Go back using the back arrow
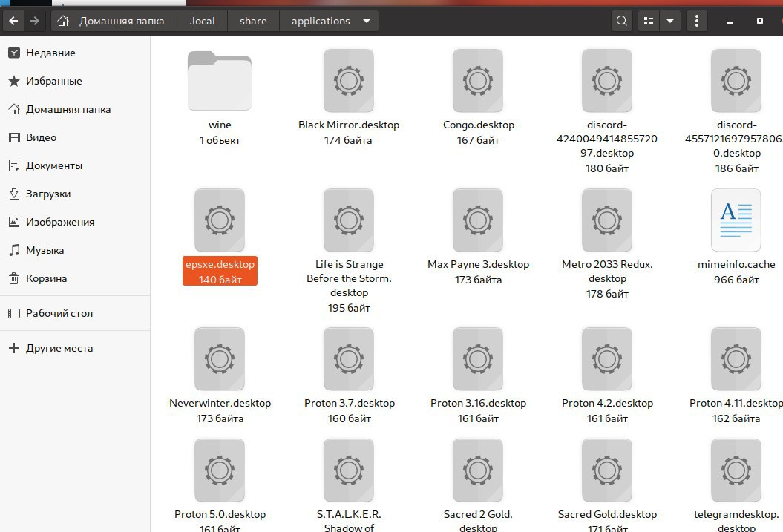The width and height of the screenshot is (783, 532). 13,21
